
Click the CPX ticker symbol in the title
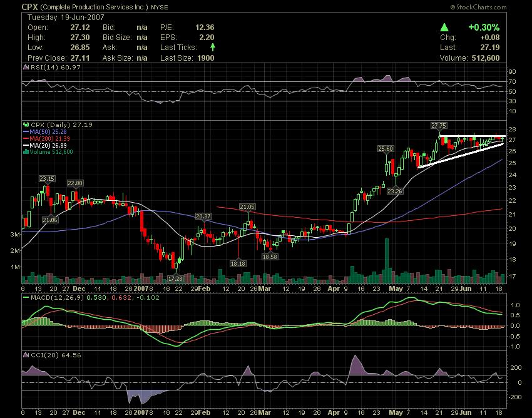[x=29, y=7]
